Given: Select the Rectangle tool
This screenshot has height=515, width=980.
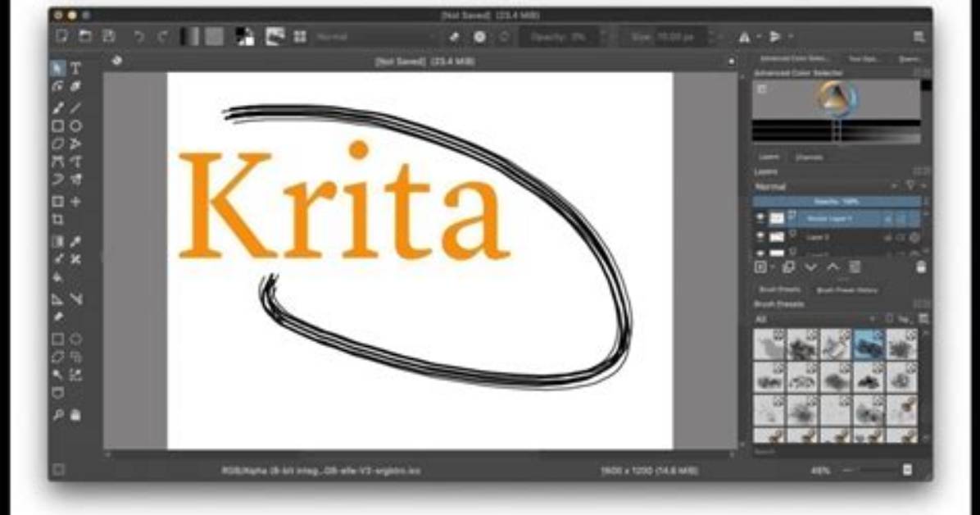Looking at the screenshot, I should tap(57, 125).
